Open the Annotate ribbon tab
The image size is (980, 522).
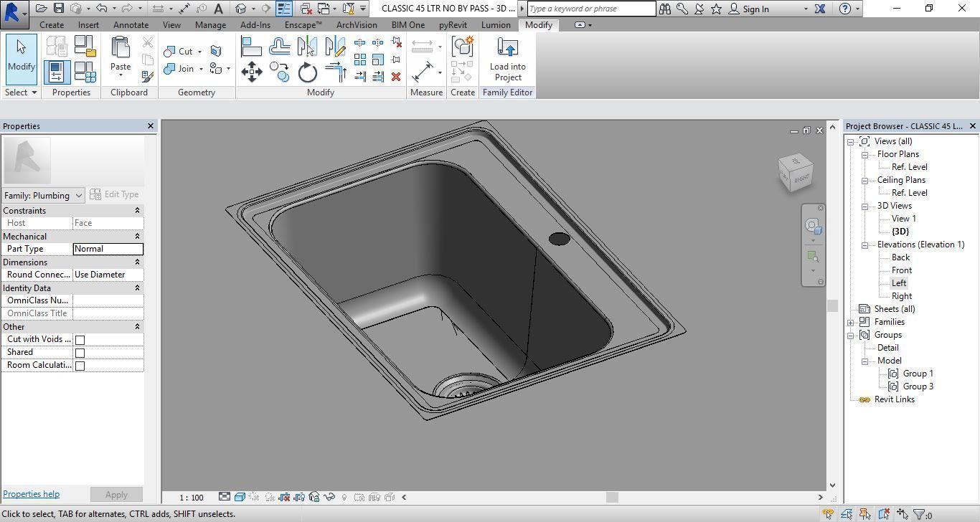point(131,24)
